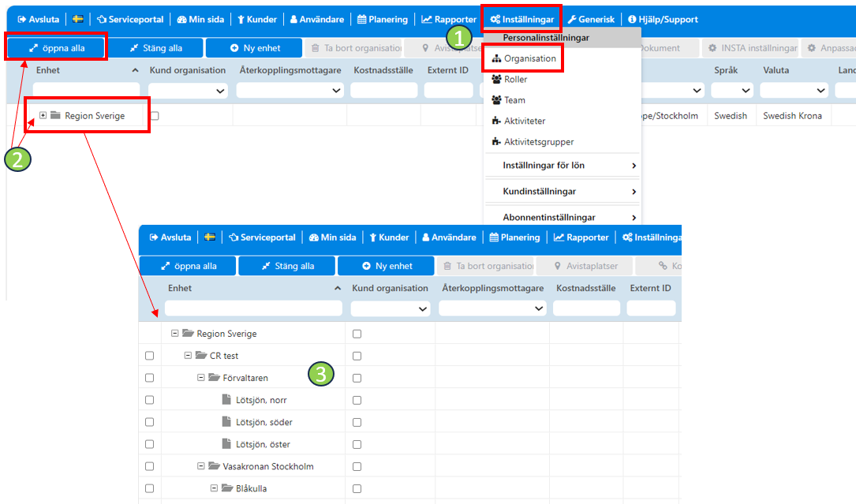This screenshot has height=504, width=856.
Task: Click the Swedish language cell
Action: tap(731, 116)
